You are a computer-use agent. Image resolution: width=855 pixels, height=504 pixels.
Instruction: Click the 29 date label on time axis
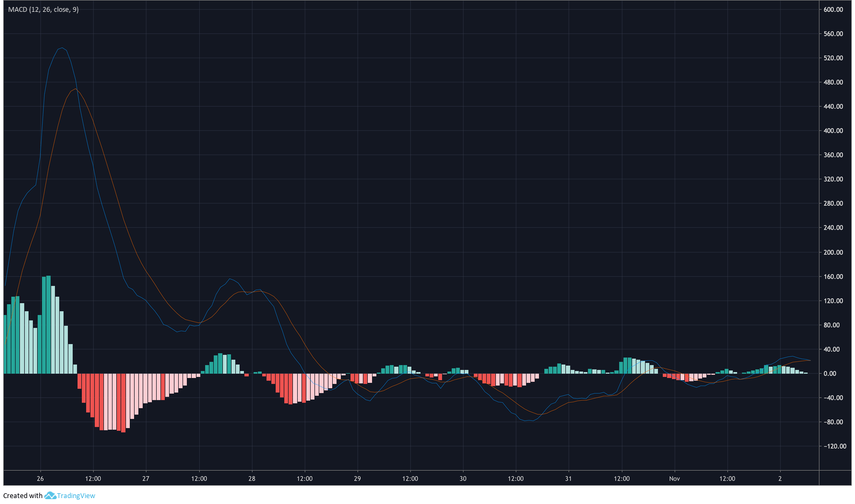coord(358,479)
